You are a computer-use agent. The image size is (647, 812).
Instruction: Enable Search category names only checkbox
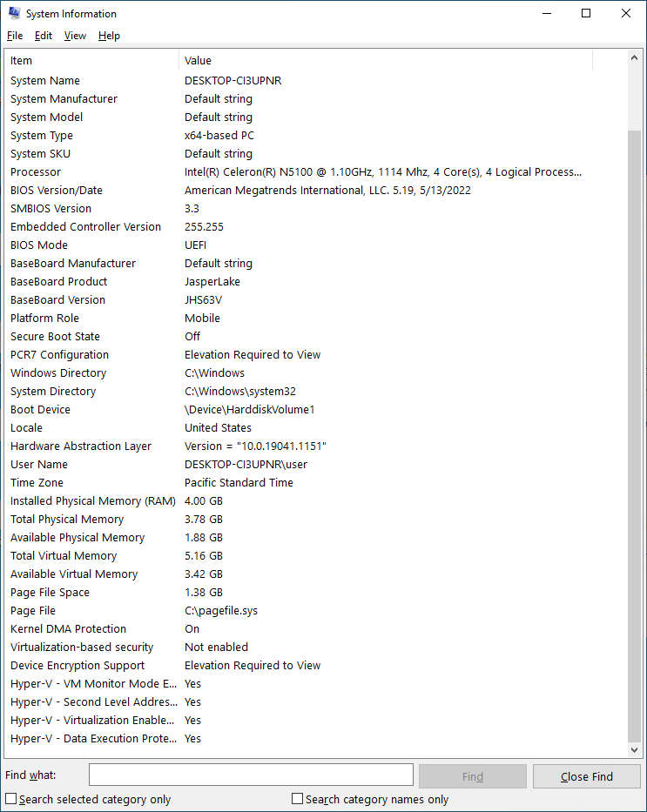coord(298,799)
